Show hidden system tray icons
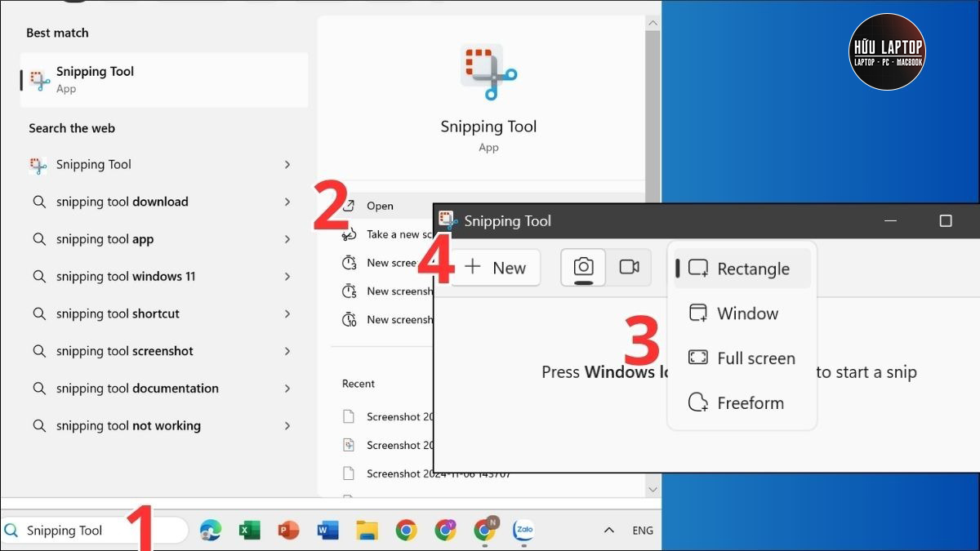 coord(608,531)
